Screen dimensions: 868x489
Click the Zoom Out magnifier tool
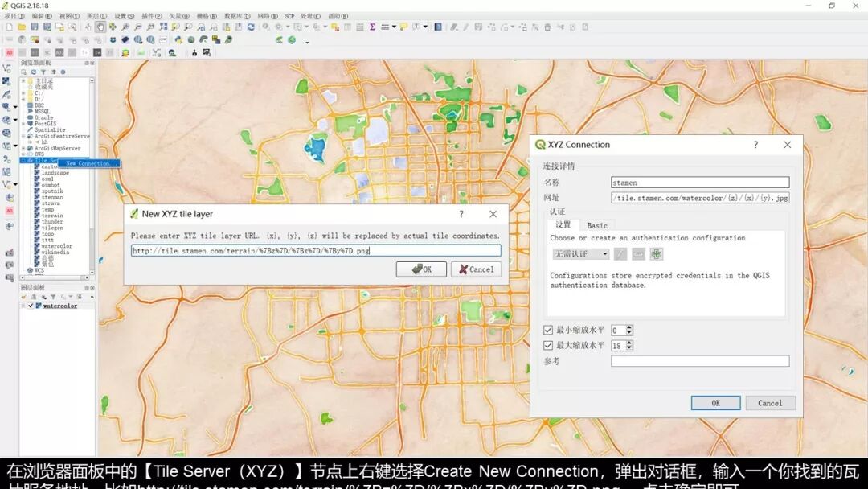pos(138,27)
